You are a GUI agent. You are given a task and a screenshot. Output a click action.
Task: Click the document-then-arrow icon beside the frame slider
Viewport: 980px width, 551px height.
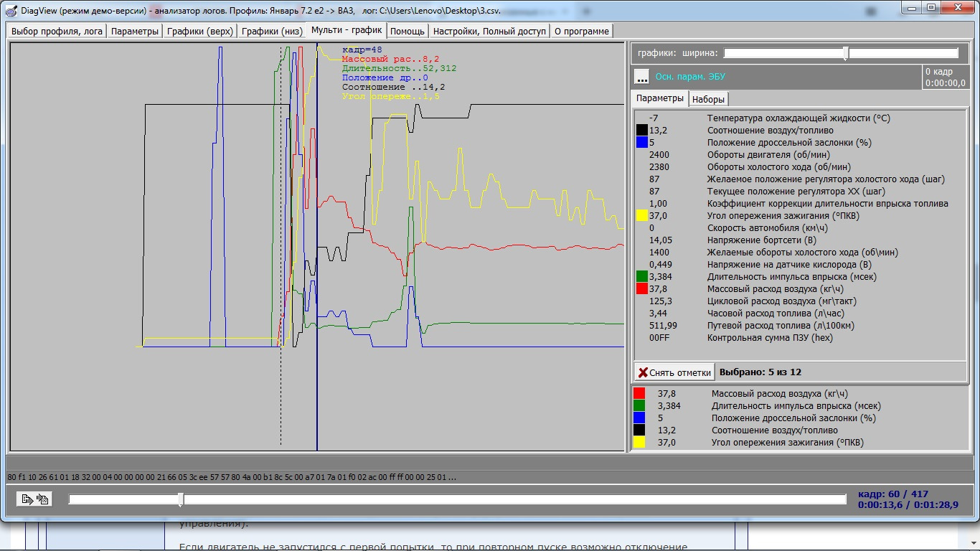click(27, 499)
